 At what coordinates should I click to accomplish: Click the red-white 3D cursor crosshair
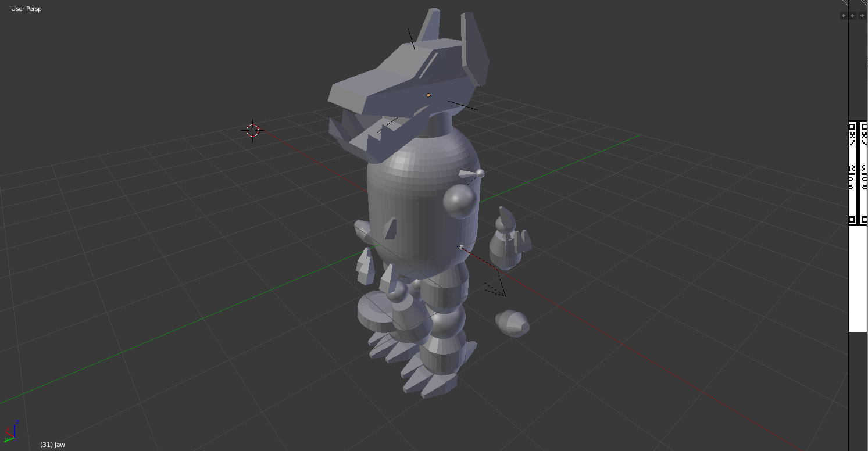pos(253,131)
